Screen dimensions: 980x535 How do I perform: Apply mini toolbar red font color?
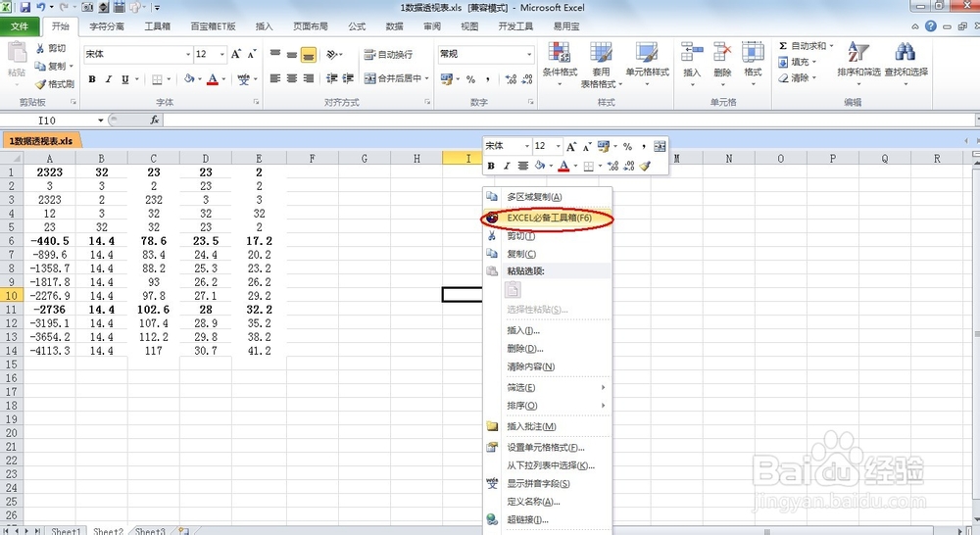563,166
